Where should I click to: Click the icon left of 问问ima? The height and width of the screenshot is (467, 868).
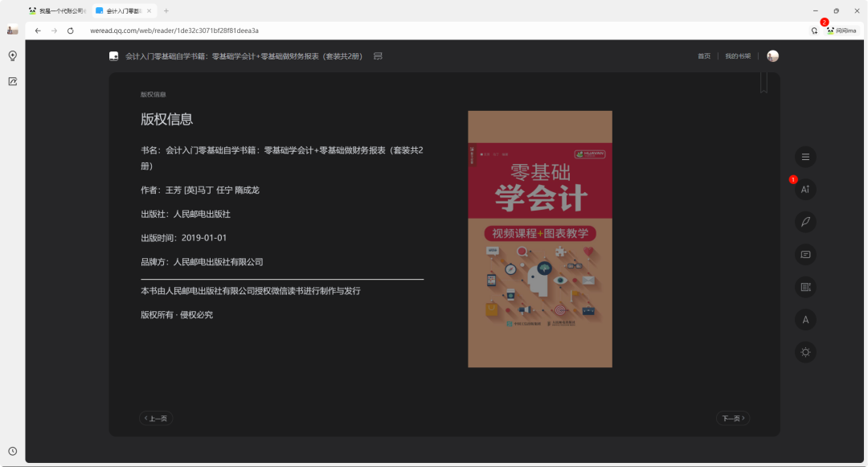[814, 31]
